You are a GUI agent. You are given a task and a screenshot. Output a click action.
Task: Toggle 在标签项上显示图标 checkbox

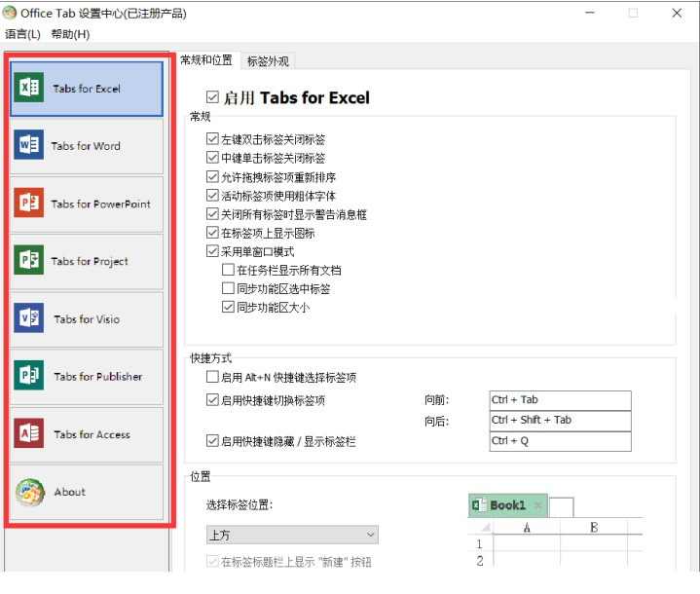click(212, 232)
